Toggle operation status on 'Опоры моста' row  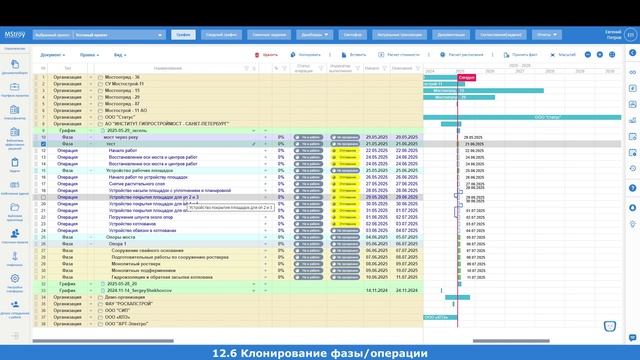coord(308,237)
